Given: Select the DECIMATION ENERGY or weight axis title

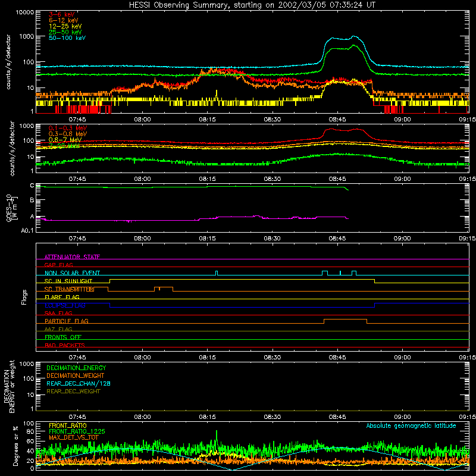Looking at the screenshot, I should point(9,386).
